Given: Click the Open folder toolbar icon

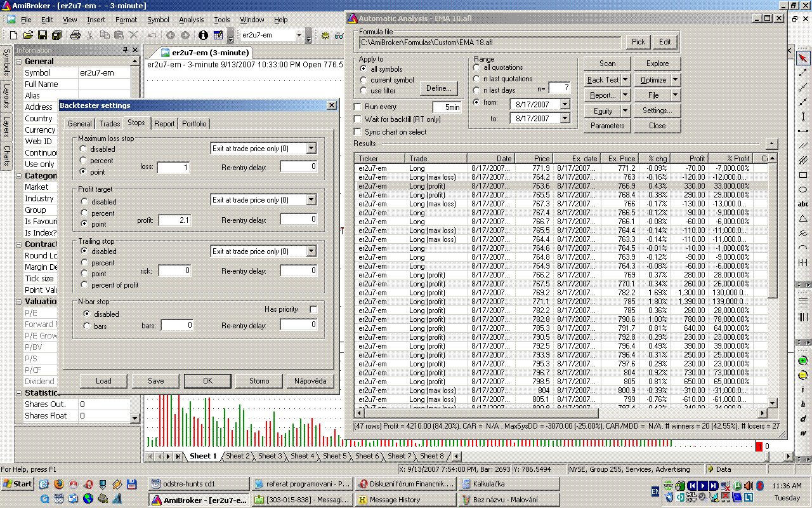Looking at the screenshot, I should coord(28,36).
